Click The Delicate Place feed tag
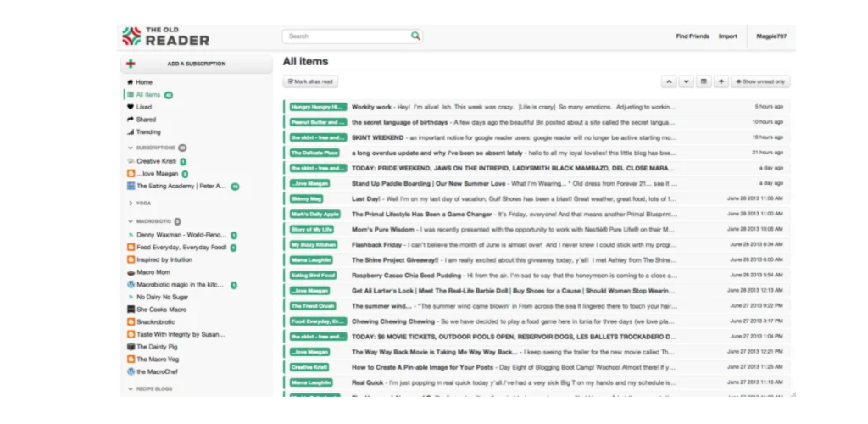Screen dimensions: 868x424 tap(314, 153)
